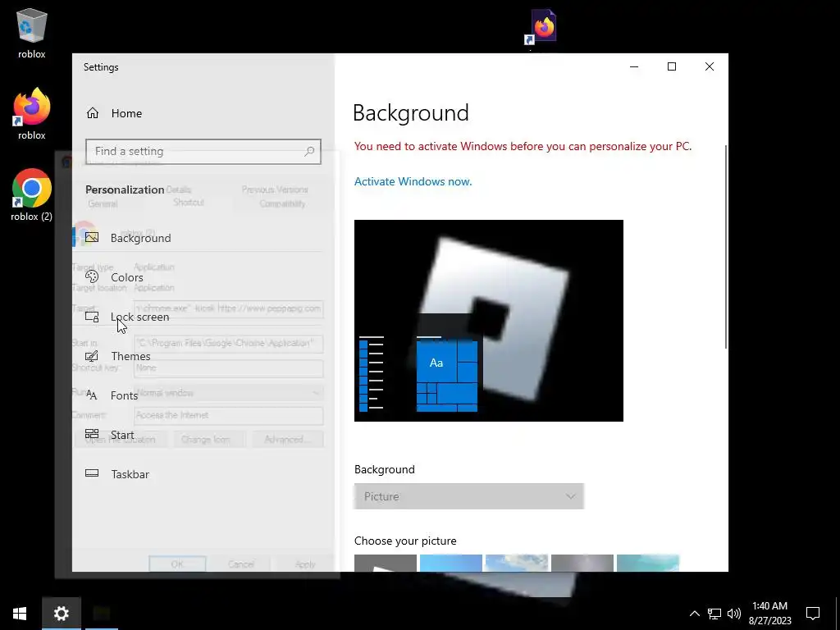Viewport: 840px width, 630px height.
Task: Go to Home in Settings
Action: [126, 113]
